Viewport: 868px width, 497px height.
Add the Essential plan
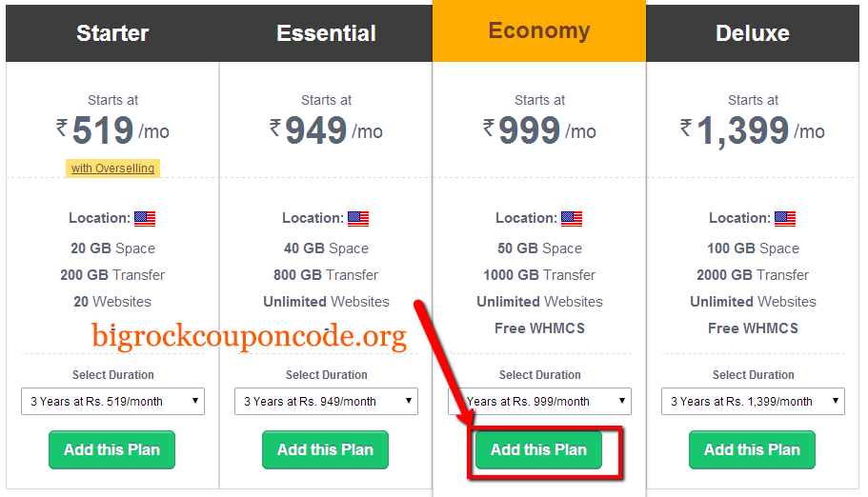click(x=325, y=450)
